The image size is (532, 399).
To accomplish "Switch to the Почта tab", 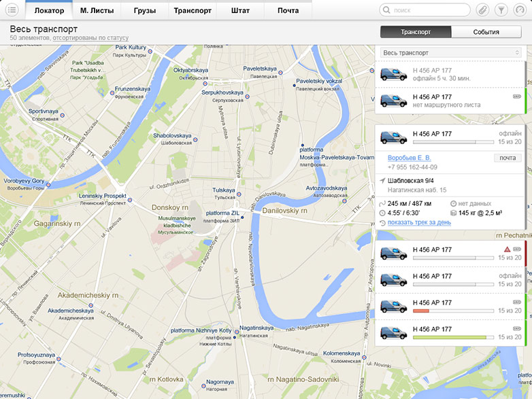I will 288,10.
